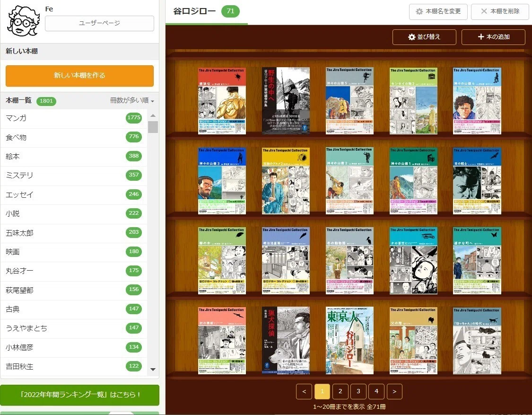The image size is (532, 415).
Task: Open the 餓狼伝 book cover
Action: click(x=222, y=101)
